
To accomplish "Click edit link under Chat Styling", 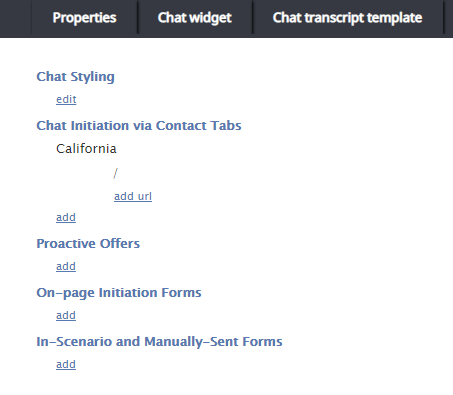I will (66, 99).
